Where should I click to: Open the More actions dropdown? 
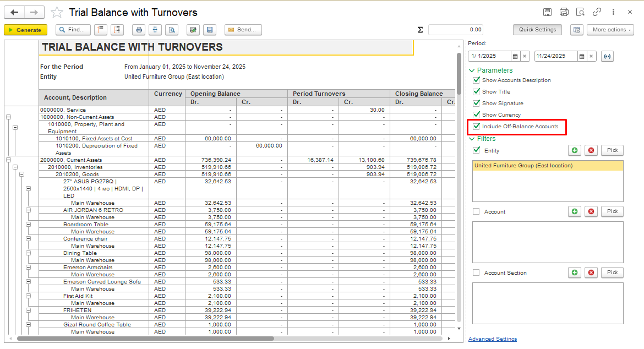coord(610,30)
